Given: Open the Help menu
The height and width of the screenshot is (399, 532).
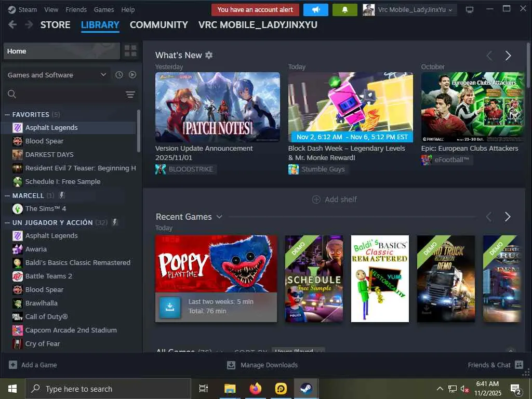Looking at the screenshot, I should tap(128, 10).
